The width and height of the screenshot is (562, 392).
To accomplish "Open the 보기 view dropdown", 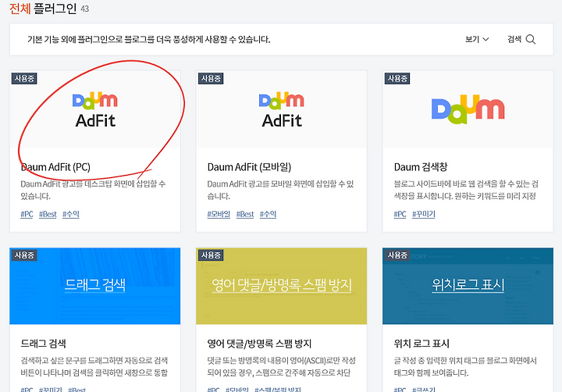I will point(477,39).
